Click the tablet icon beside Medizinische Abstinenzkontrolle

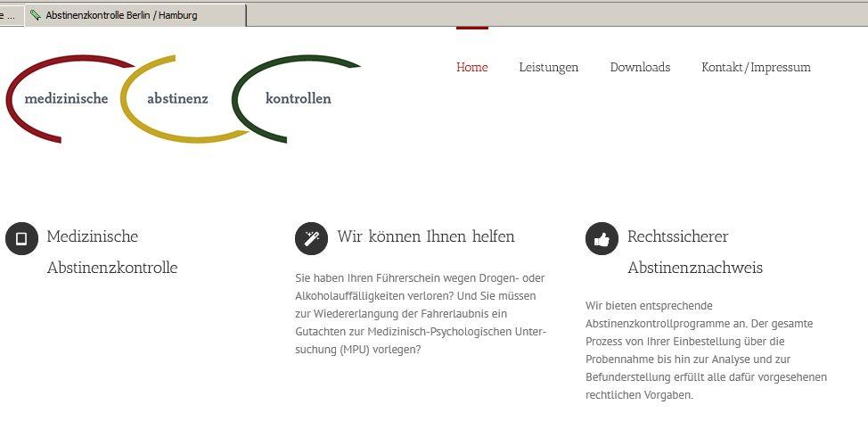(x=21, y=238)
